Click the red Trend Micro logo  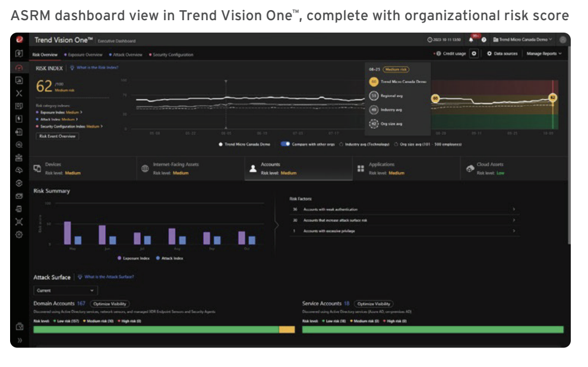pos(20,39)
